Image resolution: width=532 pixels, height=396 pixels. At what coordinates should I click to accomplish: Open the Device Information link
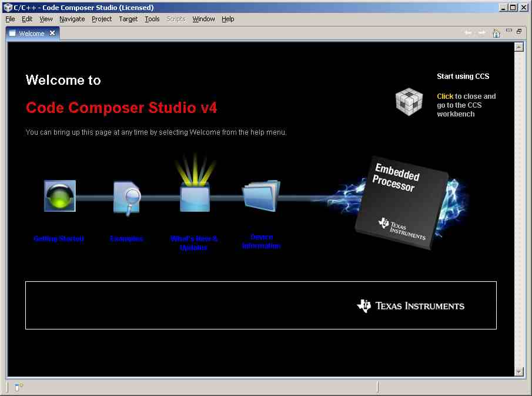pyautogui.click(x=261, y=241)
